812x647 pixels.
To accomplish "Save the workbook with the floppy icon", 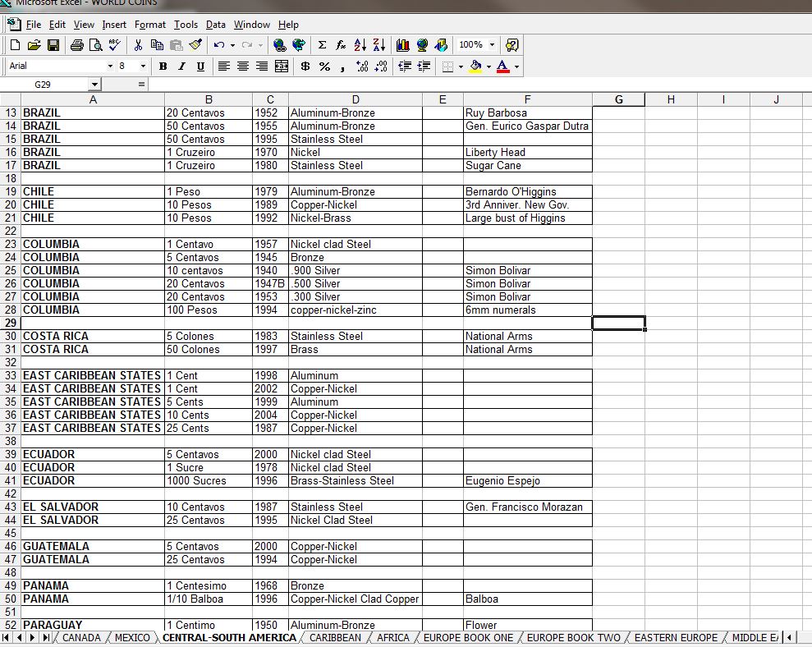I will 53,45.
